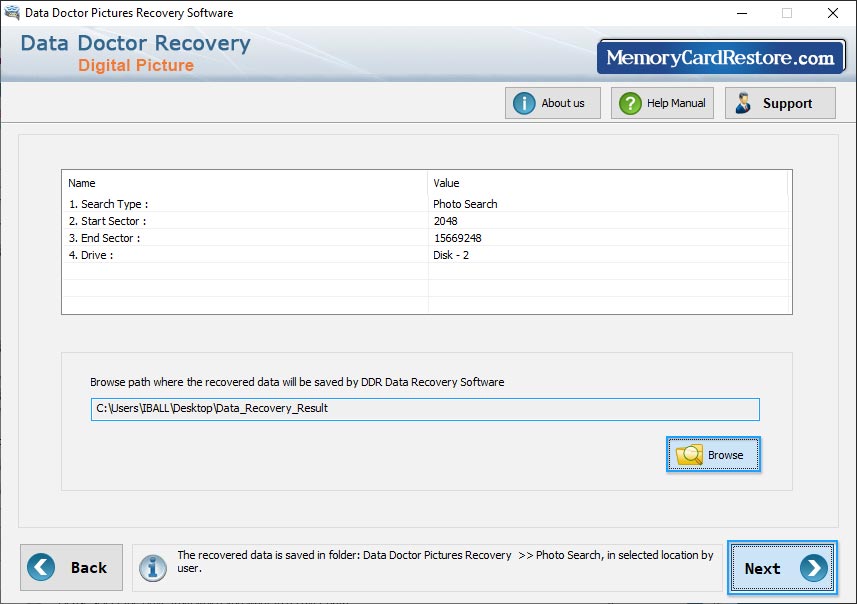857x604 pixels.
Task: Select the 'Drive' row name
Action: 91,255
